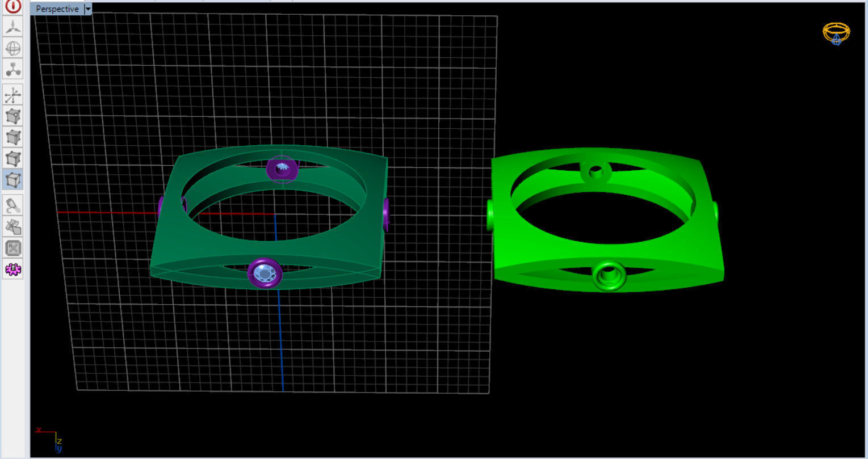Viewport: 868px width, 459px height.
Task: Select the back purple bezel on teal ring
Action: 282,169
